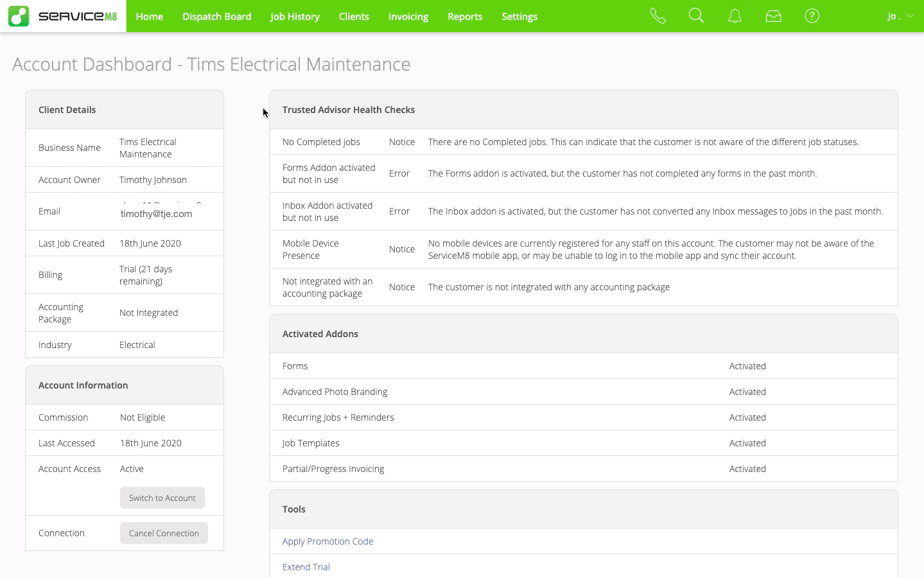Click the Apply Promotion Code link
Screen dimensions: 924x578
[x=327, y=541]
